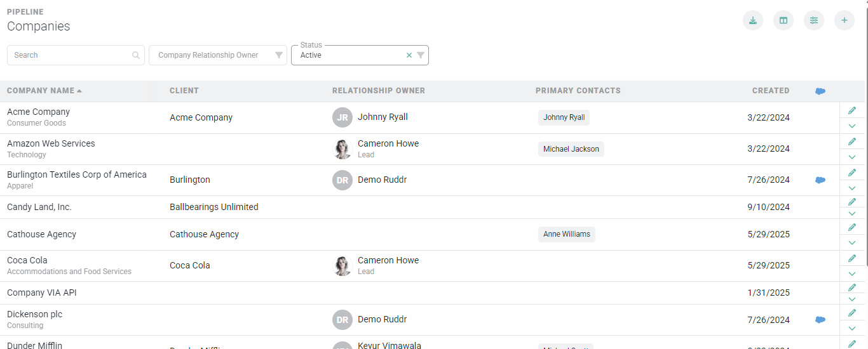Edit the Cathouse Agency row
Viewport: 868px width, 349px height.
click(852, 227)
